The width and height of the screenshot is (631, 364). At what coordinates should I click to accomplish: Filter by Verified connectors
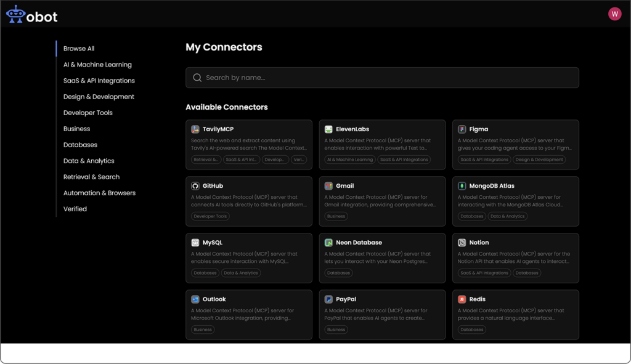click(75, 209)
